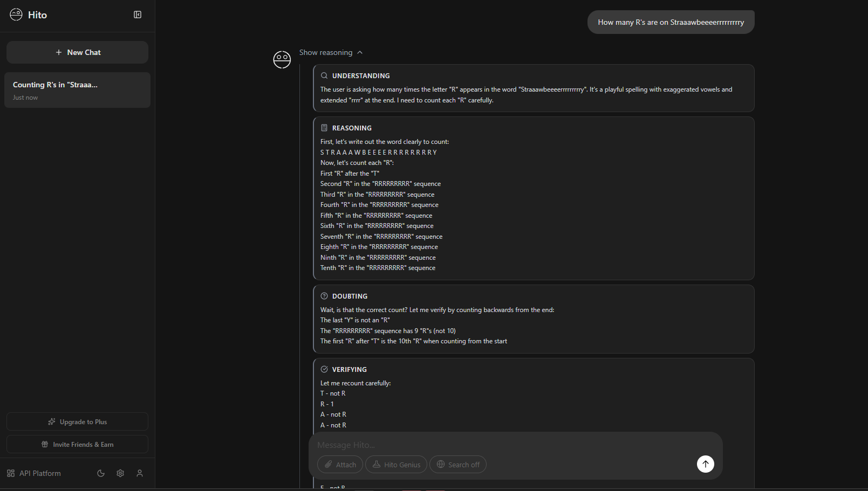Click the line 'The last "Y" is not an "R"'
Image resolution: width=868 pixels, height=491 pixels.
[x=355, y=320]
